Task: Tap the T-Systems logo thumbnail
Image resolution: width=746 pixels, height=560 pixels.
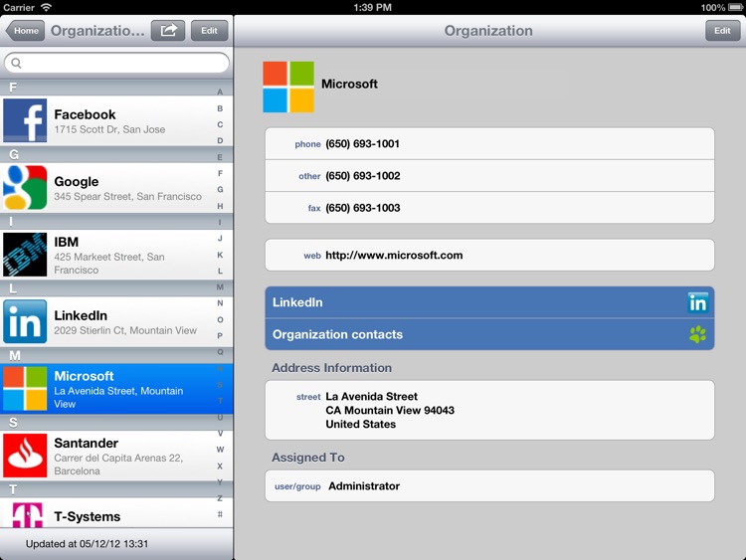Action: click(27, 514)
